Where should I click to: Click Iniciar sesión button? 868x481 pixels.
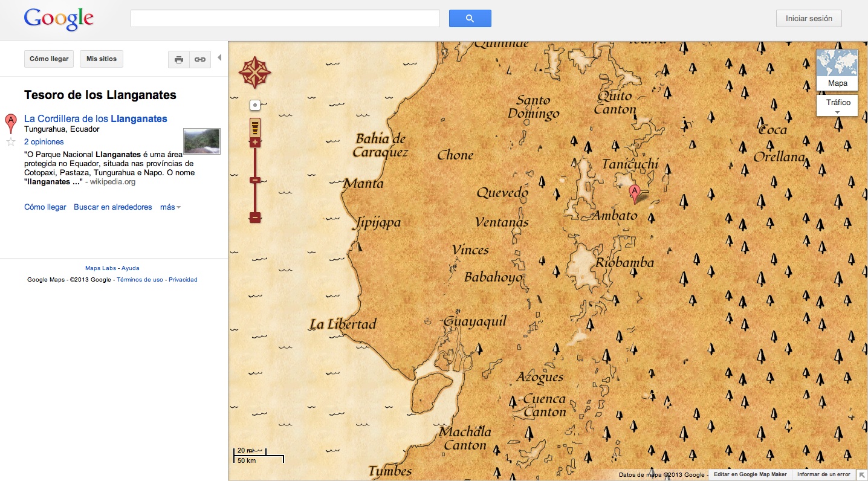(809, 18)
